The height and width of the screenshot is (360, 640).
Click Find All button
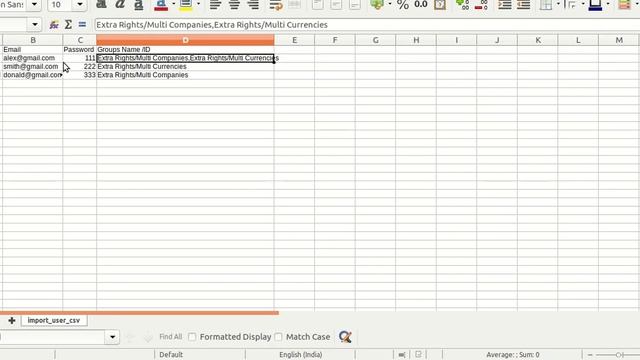[x=171, y=337]
